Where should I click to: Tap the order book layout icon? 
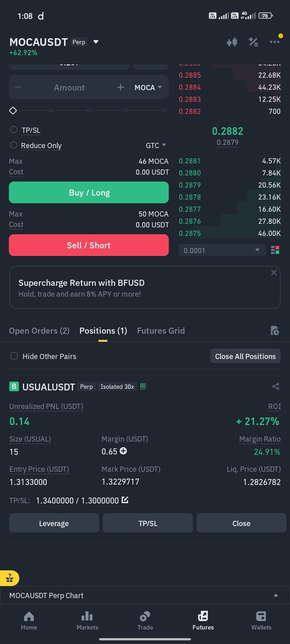(x=275, y=250)
